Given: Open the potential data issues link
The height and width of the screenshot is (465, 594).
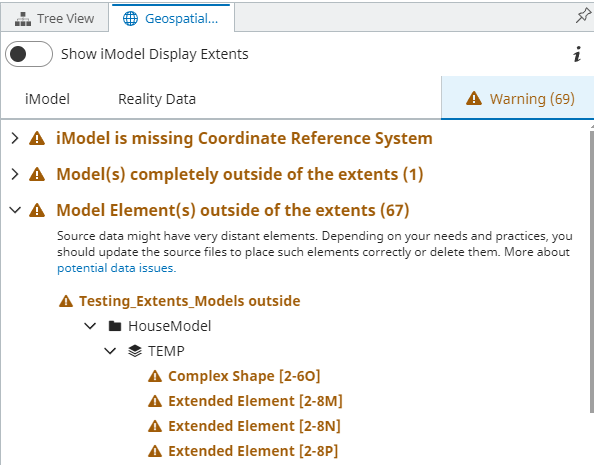Looking at the screenshot, I should pos(117,268).
